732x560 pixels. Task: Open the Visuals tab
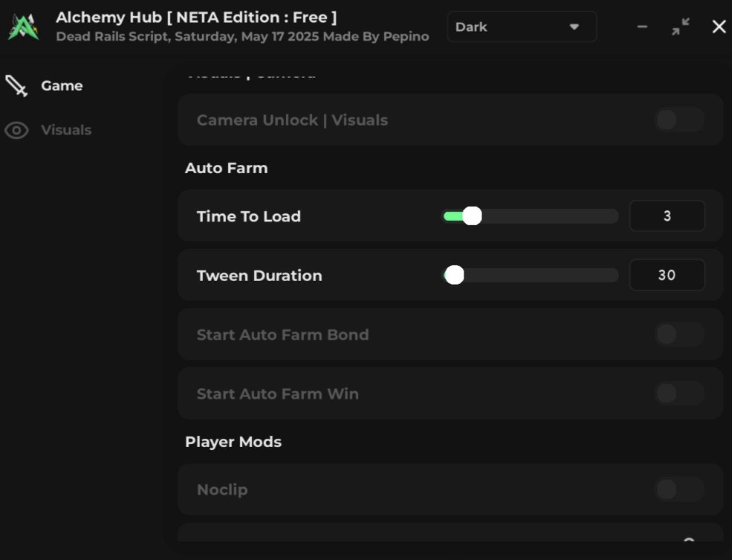tap(66, 130)
